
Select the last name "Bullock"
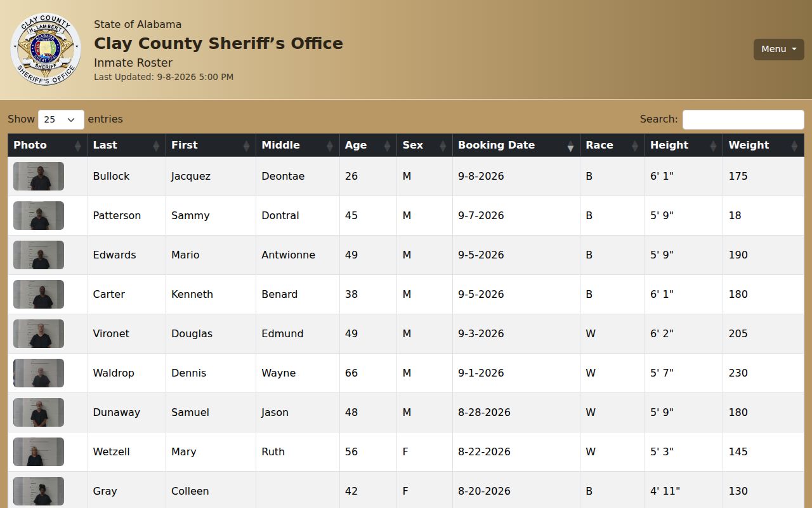(x=111, y=177)
